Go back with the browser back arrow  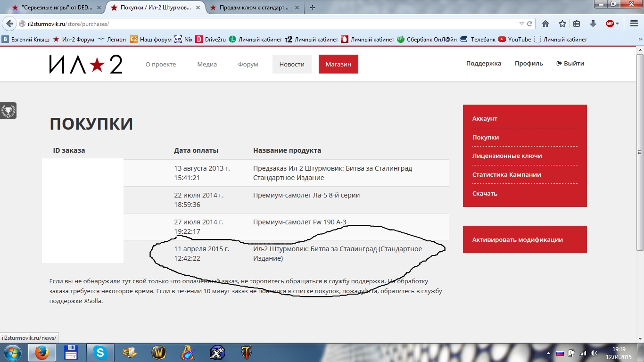pos(9,24)
